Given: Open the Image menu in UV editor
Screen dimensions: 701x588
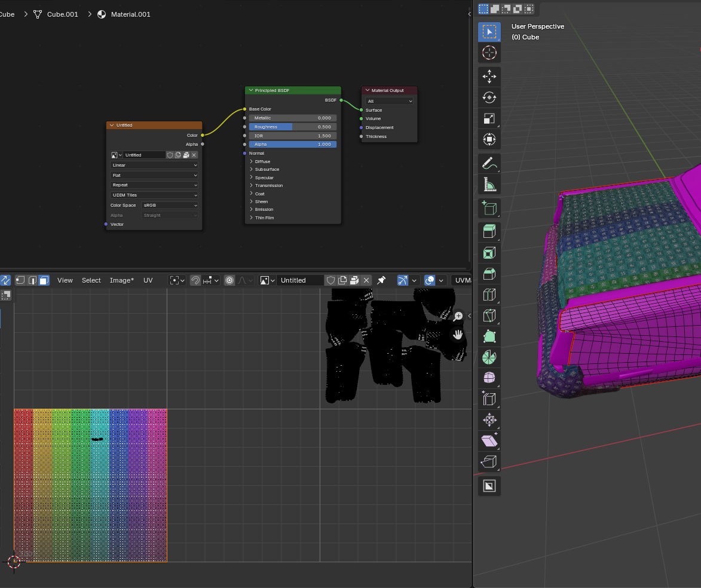Looking at the screenshot, I should [121, 280].
